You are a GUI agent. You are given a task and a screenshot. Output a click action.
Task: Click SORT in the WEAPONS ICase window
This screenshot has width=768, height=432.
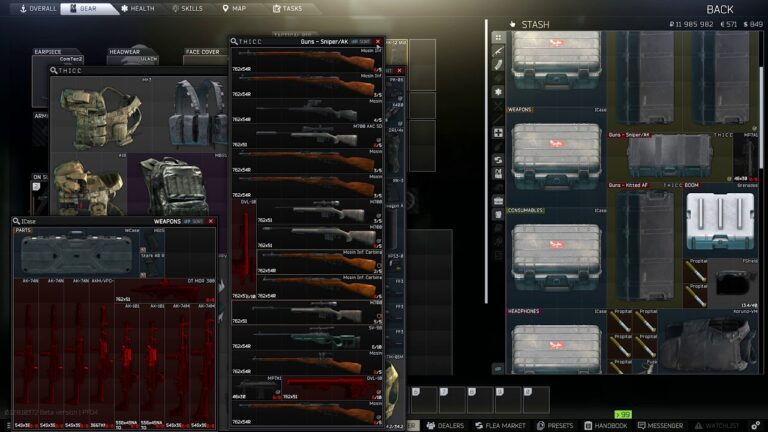tap(197, 221)
